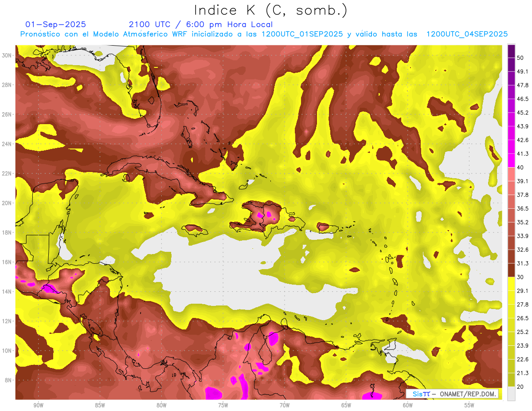The image size is (532, 411).
Task: Click the color bar value 22.6
Action: (x=523, y=360)
